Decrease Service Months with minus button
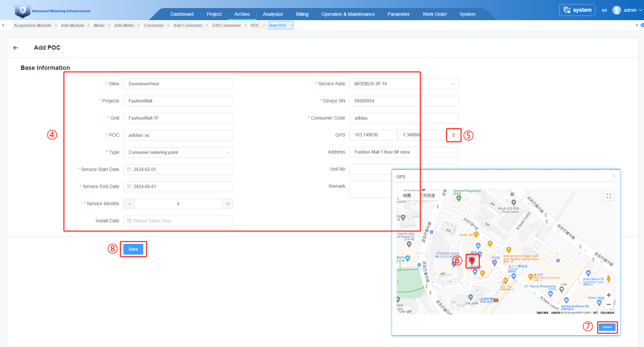This screenshot has height=347, width=644. 129,204
